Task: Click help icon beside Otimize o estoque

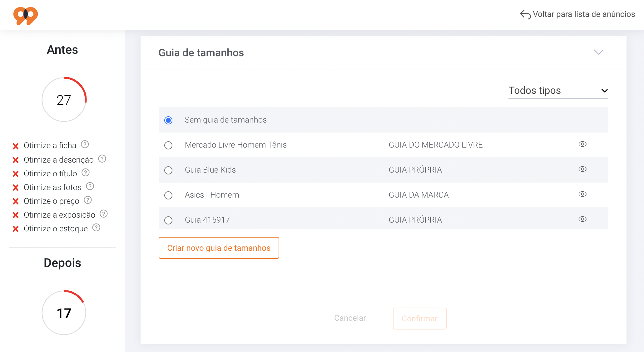Action: coord(96,228)
